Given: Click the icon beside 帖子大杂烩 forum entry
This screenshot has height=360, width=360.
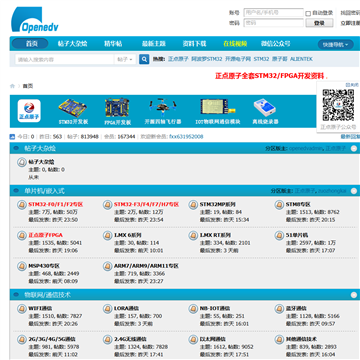Looking at the screenshot, I should [x=22, y=162].
